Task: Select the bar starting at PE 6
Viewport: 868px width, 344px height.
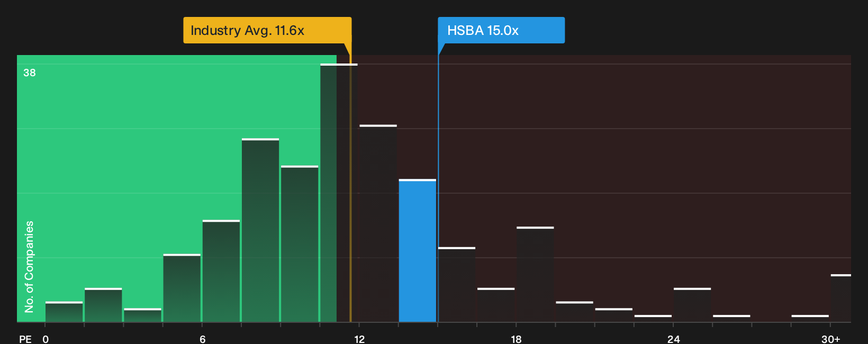Action: point(221,271)
